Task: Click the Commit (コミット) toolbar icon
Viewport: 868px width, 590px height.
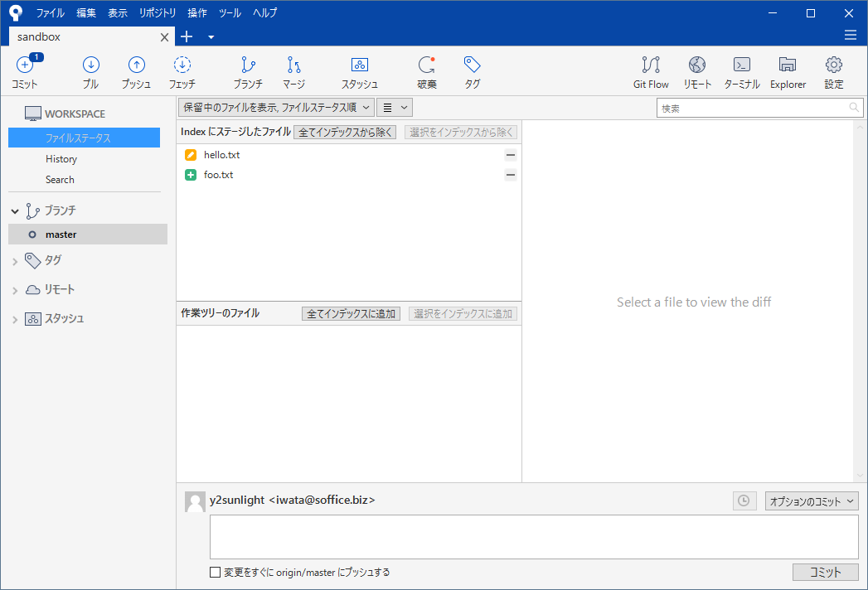Action: (25, 66)
